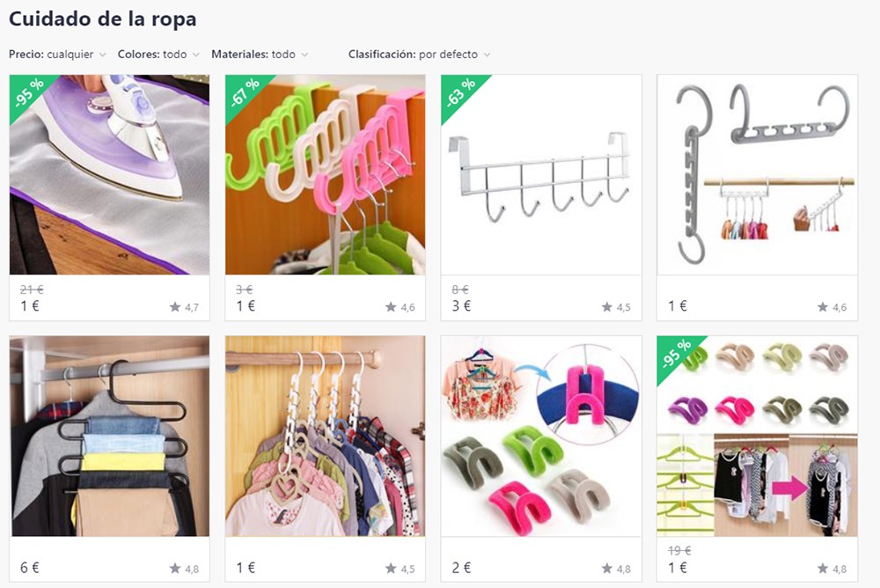880x588 pixels.
Task: Open the gray space-saving hanger organizer product
Action: coord(757,174)
